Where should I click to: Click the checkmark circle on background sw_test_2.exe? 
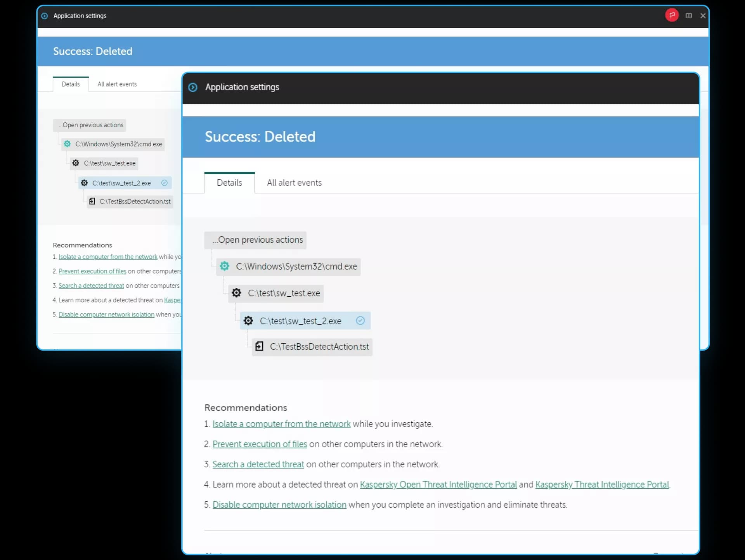pos(165,183)
